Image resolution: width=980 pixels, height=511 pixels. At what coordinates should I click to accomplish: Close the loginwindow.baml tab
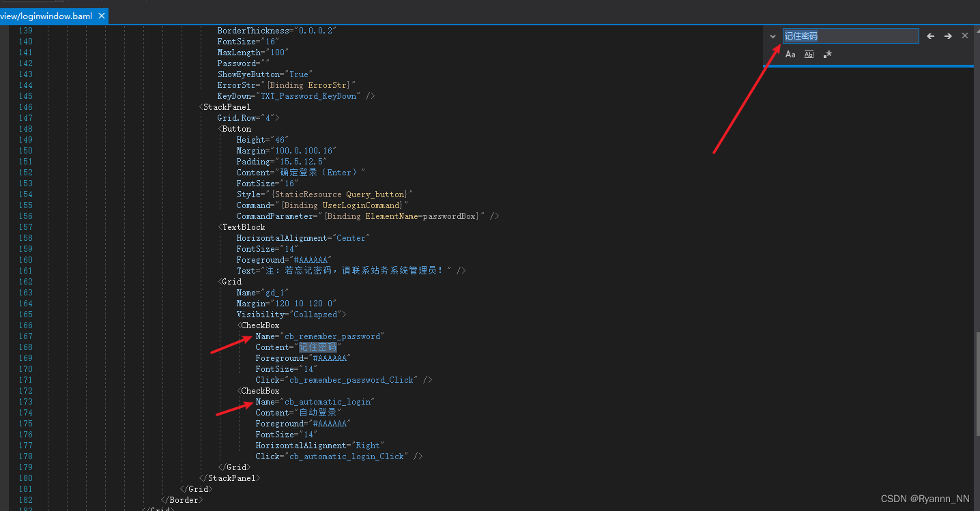102,16
